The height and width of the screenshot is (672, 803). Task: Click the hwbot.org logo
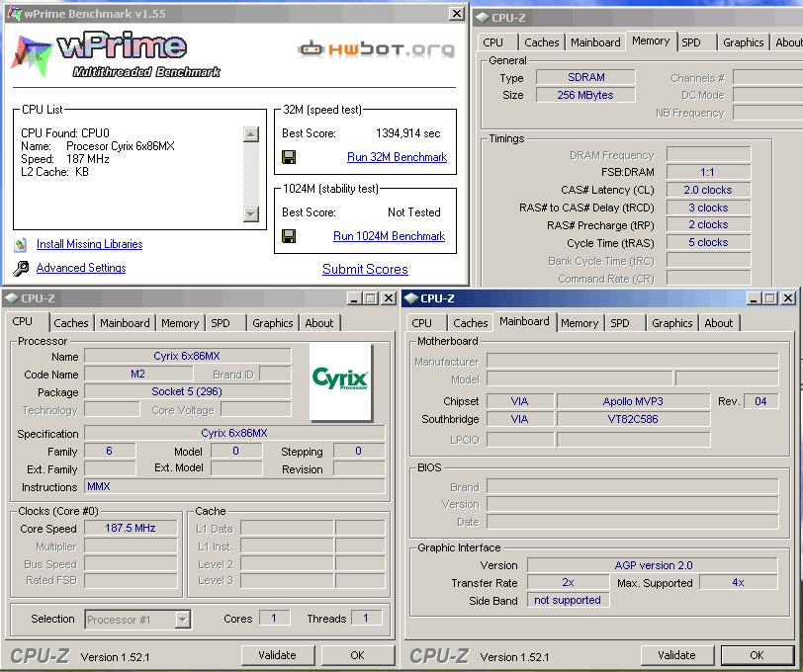point(377,49)
